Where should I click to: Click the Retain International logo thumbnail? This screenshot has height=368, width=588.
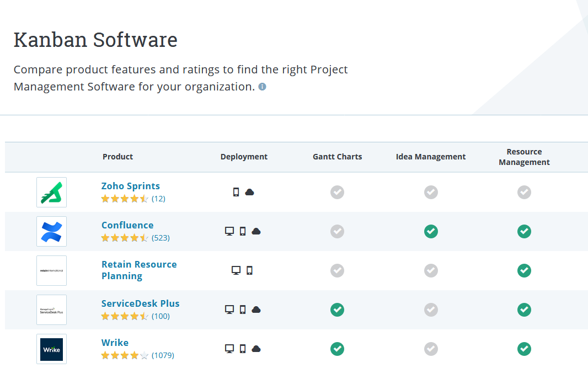click(x=51, y=270)
